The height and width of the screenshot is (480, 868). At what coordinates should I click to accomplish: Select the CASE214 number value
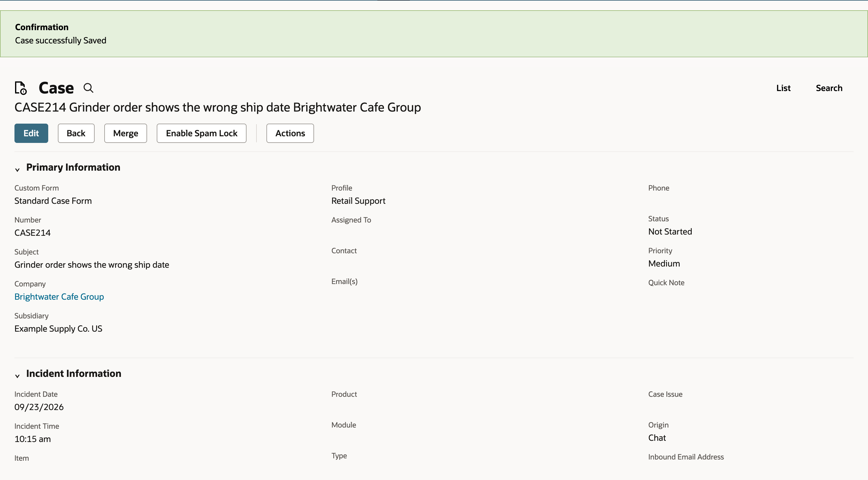32,232
